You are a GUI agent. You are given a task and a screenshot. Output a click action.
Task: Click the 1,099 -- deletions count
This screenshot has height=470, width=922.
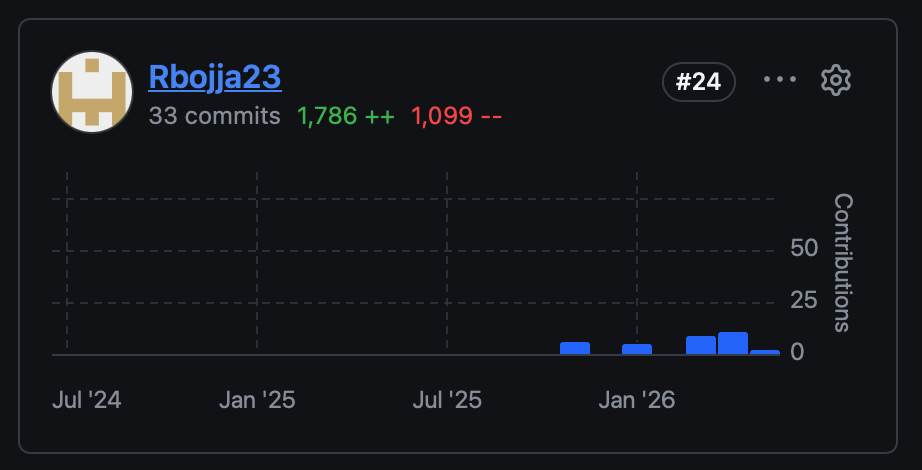456,116
